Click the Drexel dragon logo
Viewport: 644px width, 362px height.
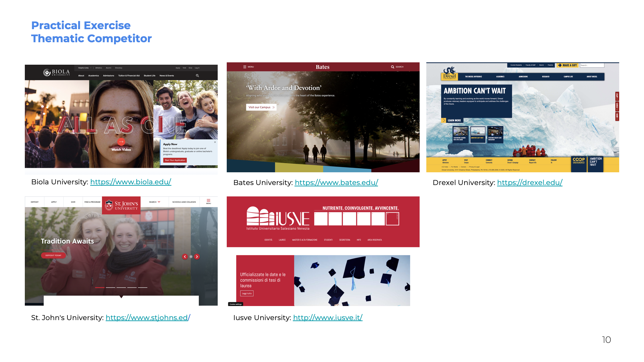pyautogui.click(x=449, y=74)
